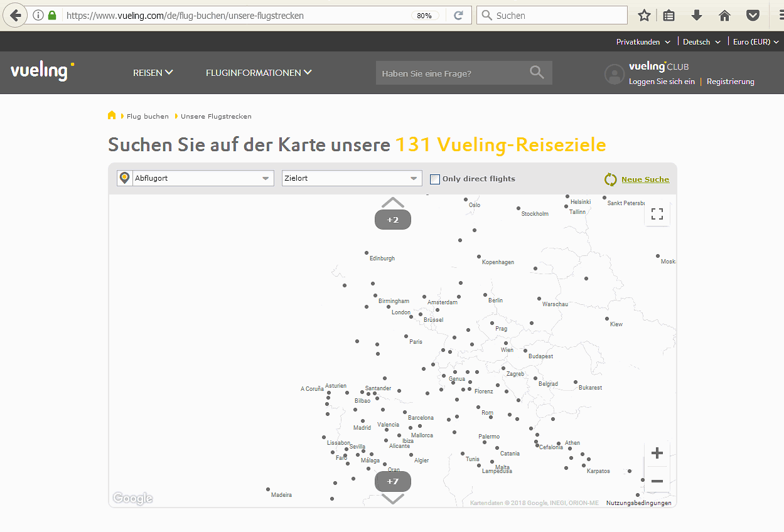Select the Bukarest destination dot
The width and height of the screenshot is (784, 532).
coord(575,382)
